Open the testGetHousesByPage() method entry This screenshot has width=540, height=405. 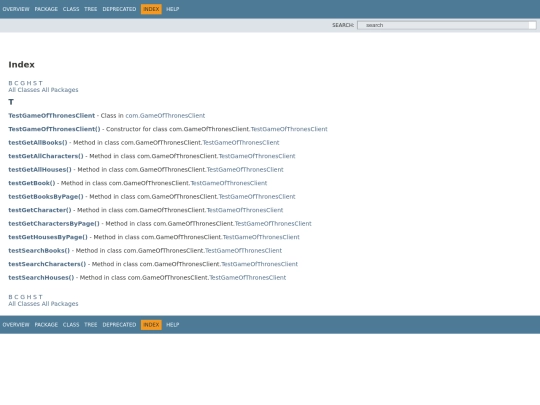pyautogui.click(x=48, y=237)
